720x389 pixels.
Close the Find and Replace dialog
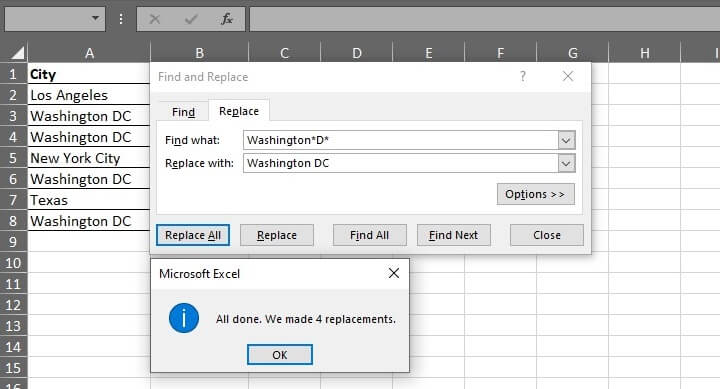(568, 76)
